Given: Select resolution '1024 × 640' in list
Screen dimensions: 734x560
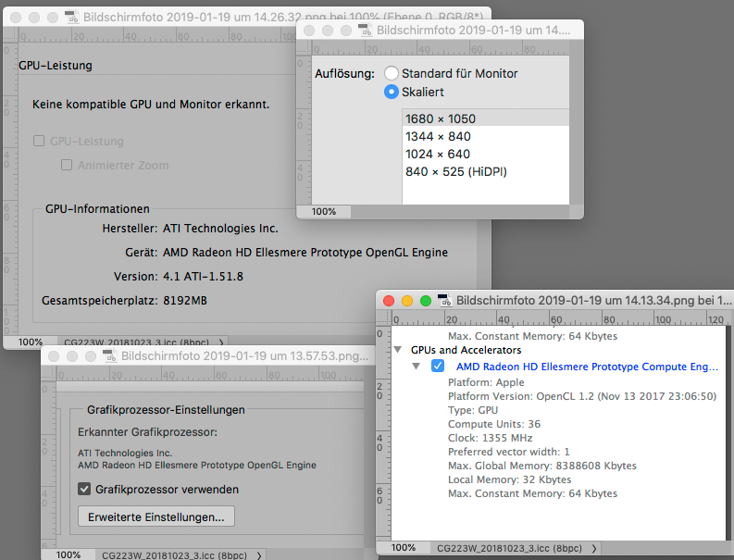Looking at the screenshot, I should (485, 154).
